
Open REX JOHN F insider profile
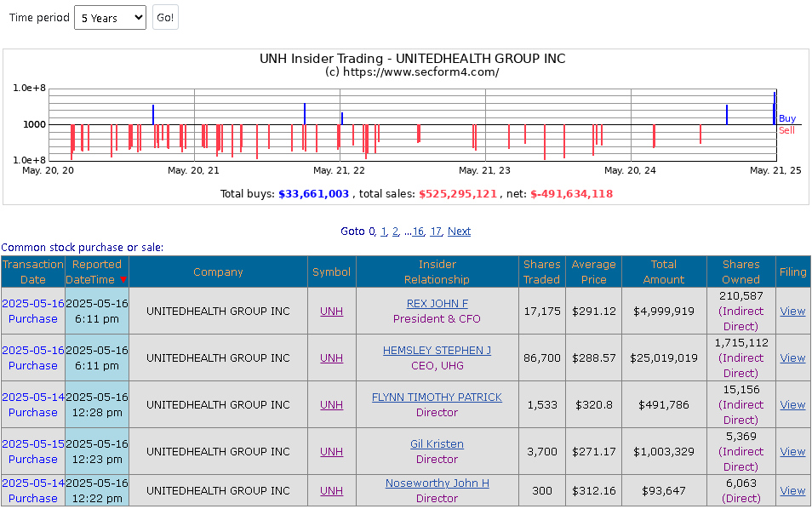(x=437, y=303)
